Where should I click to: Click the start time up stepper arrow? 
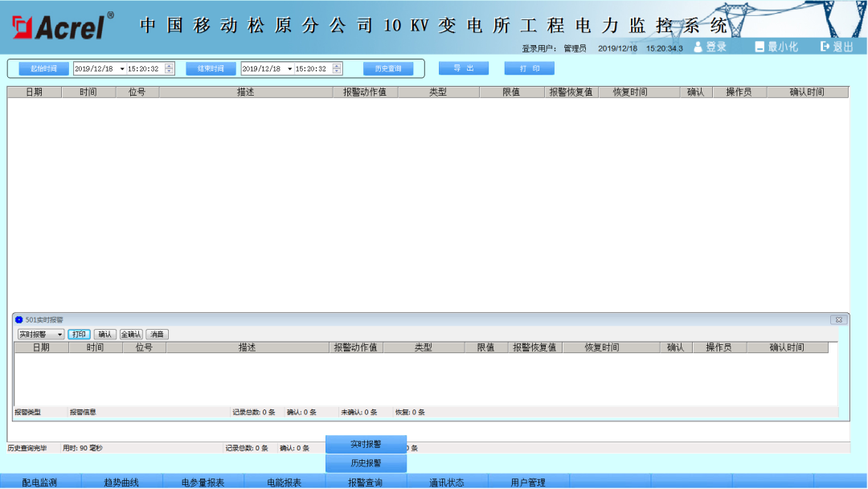pyautogui.click(x=167, y=65)
